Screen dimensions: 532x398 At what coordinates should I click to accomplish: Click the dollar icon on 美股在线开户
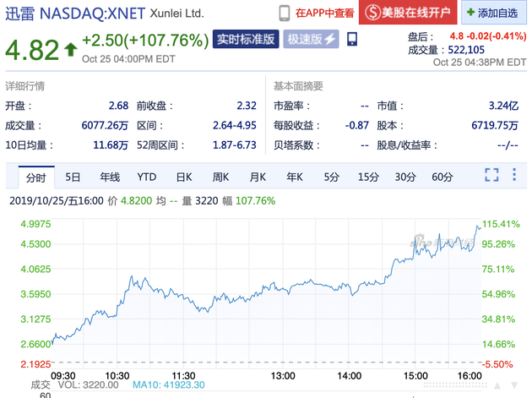pos(370,13)
